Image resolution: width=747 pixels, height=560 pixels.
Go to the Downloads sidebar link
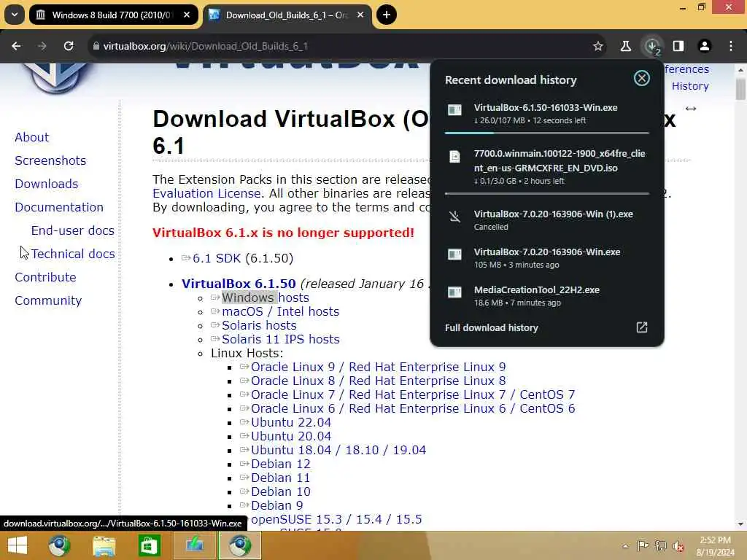[46, 184]
